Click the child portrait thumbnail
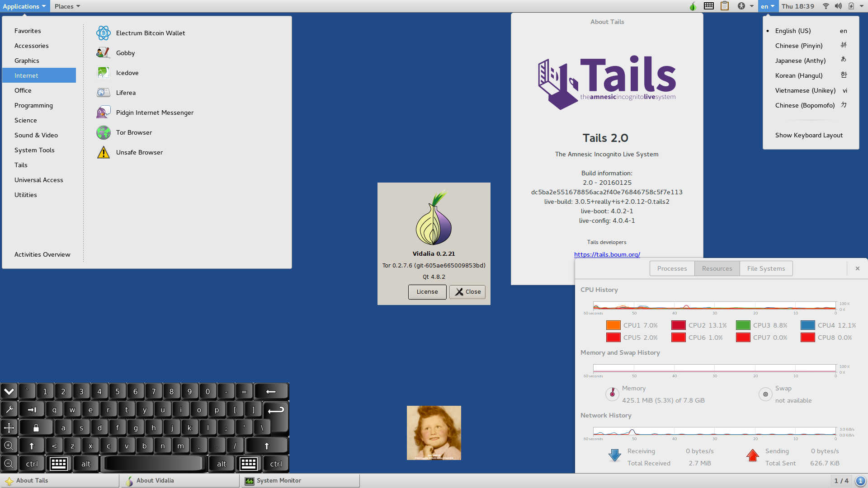The image size is (868, 488). pos(434,432)
